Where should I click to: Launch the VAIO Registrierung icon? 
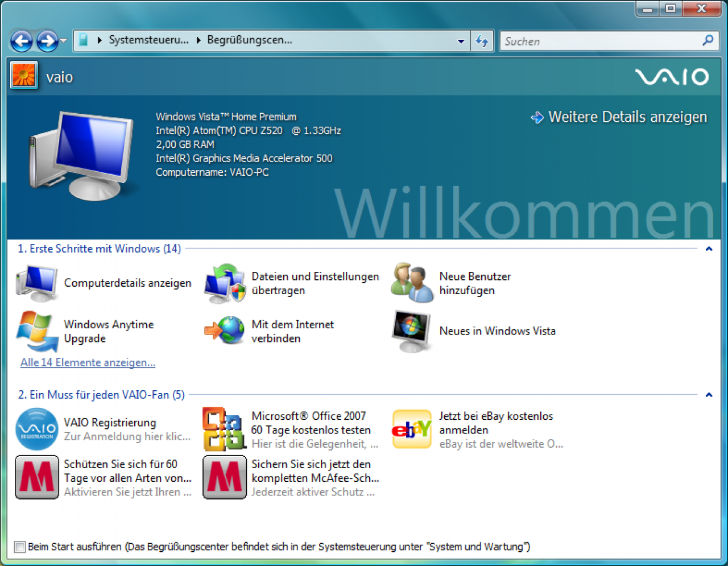coord(37,429)
